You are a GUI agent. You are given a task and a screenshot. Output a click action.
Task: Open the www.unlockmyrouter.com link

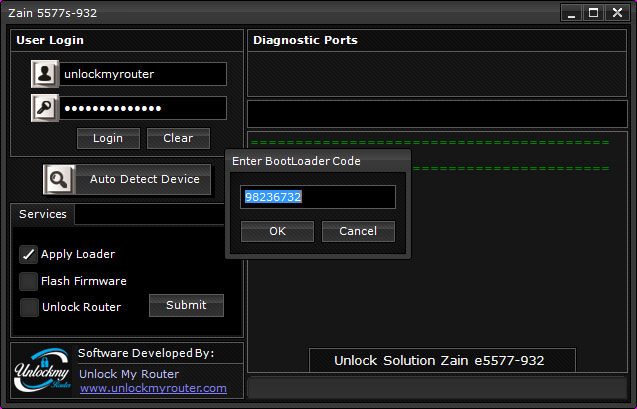tap(153, 388)
